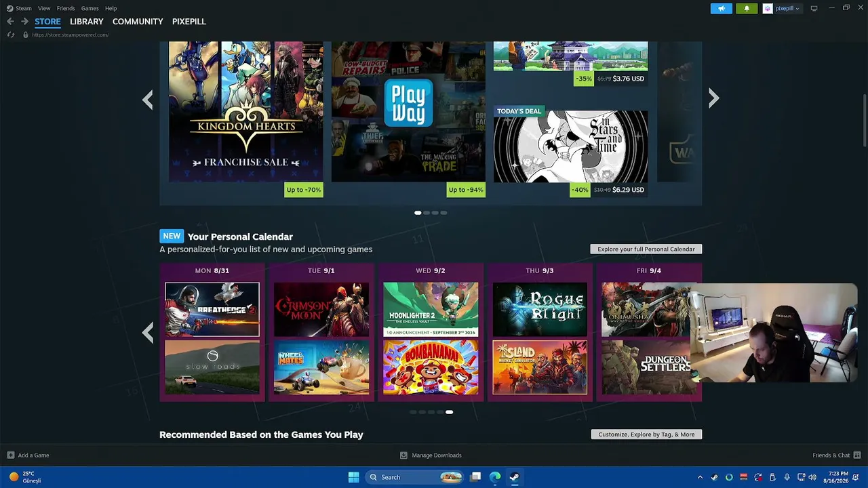
Task: Open the clock showing 7:23 PM
Action: click(x=837, y=477)
